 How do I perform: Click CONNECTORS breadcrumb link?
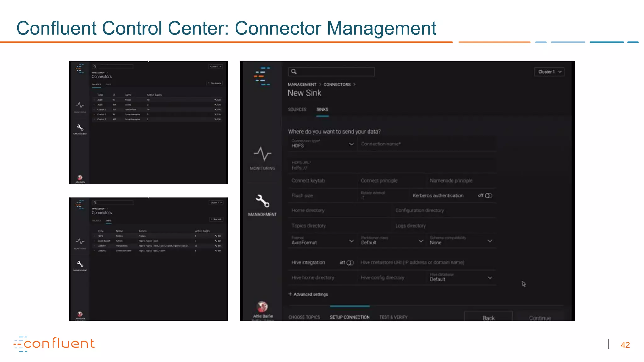click(337, 85)
